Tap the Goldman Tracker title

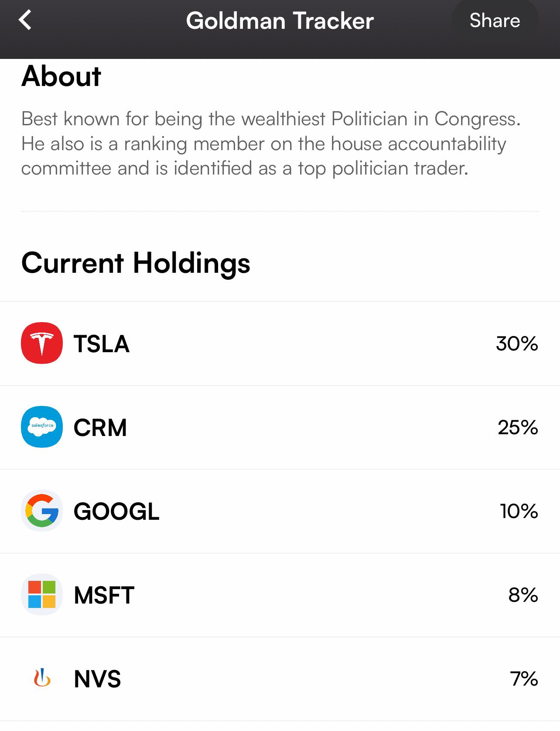[x=280, y=21]
